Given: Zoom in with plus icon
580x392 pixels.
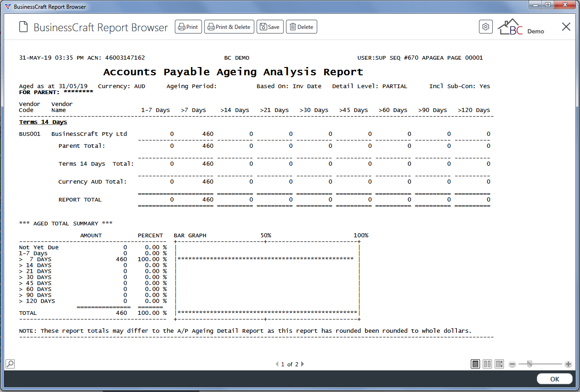Looking at the screenshot, I should (568, 364).
